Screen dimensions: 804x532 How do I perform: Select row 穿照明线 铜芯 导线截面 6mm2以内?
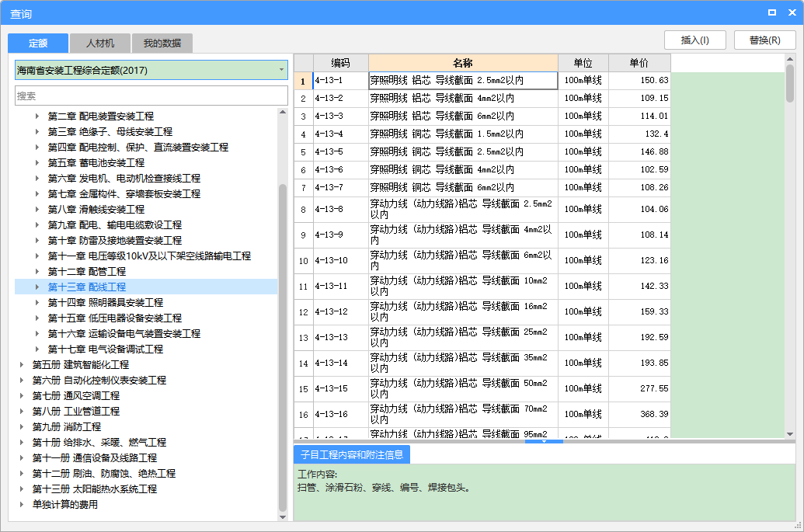coord(463,188)
